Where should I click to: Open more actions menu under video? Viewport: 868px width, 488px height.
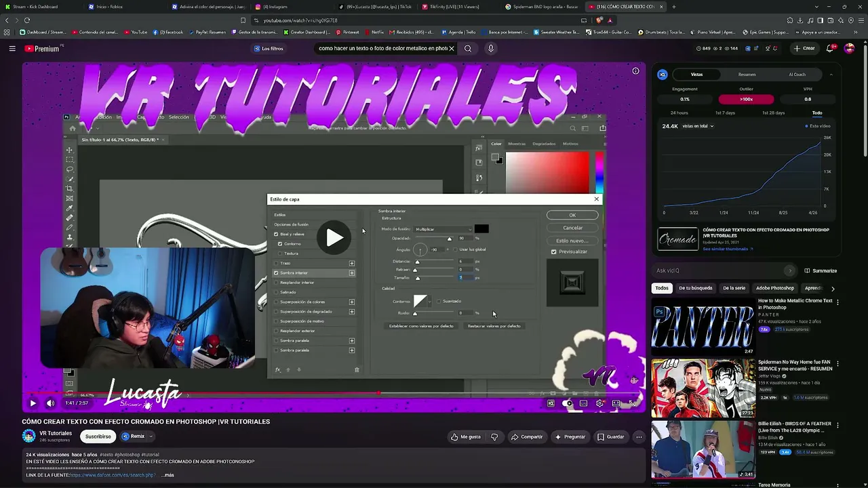click(x=639, y=437)
